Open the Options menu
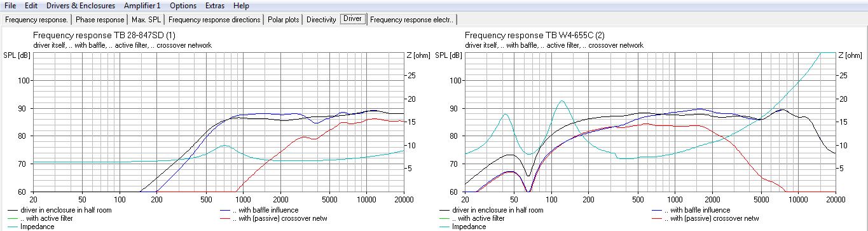The width and height of the screenshot is (868, 231). pyautogui.click(x=183, y=6)
